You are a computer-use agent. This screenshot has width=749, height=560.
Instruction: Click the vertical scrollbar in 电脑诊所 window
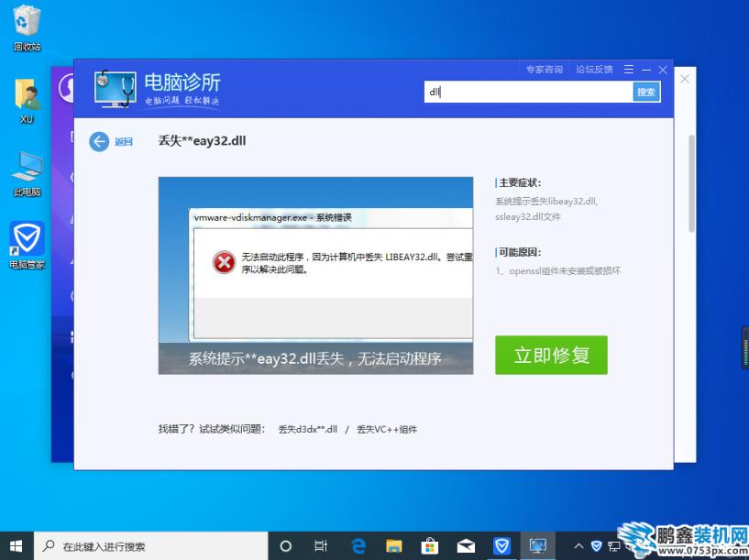point(691,183)
